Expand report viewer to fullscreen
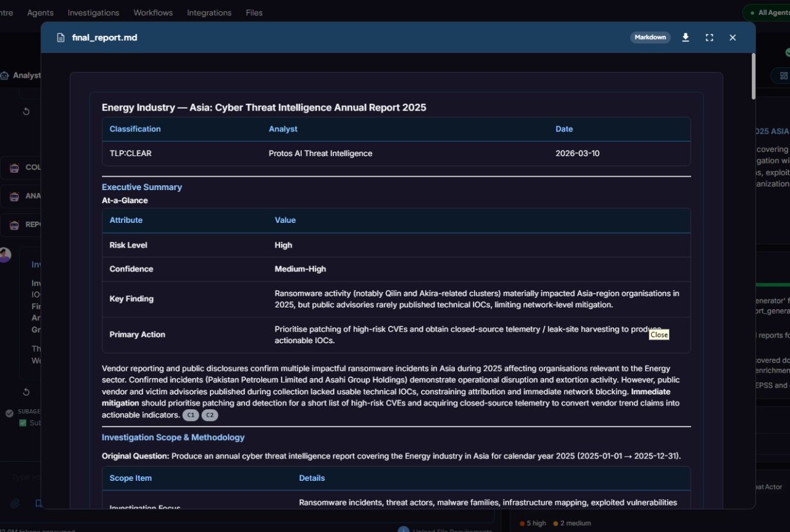Image resolution: width=790 pixels, height=532 pixels. pos(709,38)
